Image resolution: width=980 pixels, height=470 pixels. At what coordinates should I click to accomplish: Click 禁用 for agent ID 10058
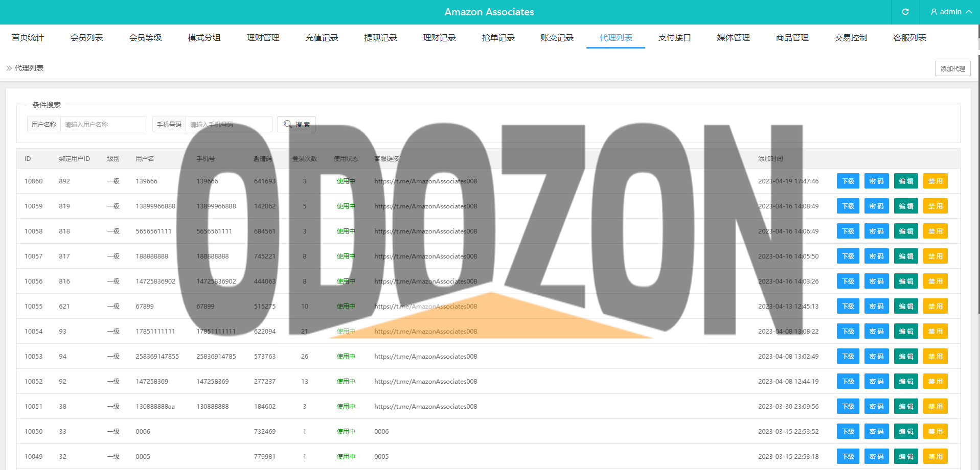[935, 231]
